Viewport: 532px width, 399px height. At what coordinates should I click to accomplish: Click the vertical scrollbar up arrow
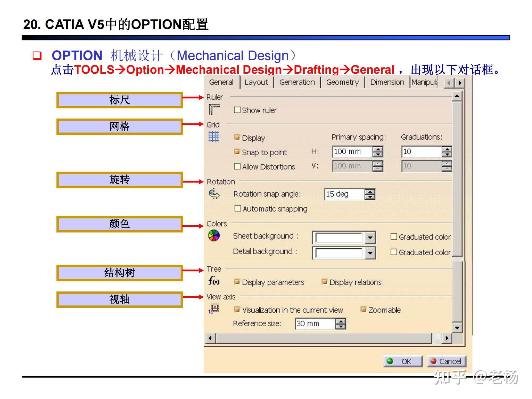(x=457, y=96)
